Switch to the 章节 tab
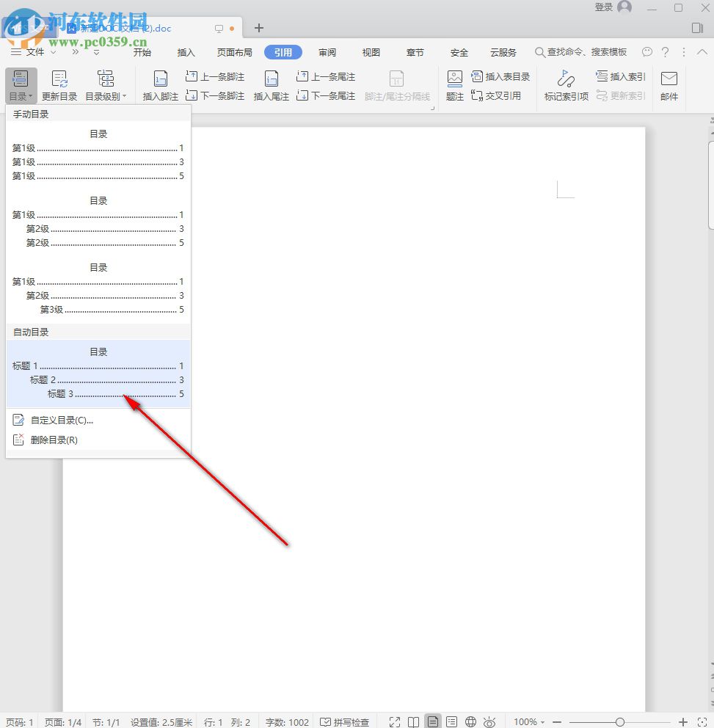714x728 pixels. 415,52
